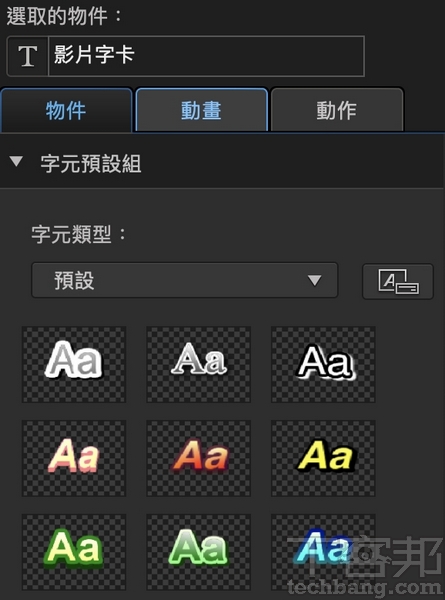Apply the yellow with green outline Aa preset
The image size is (445, 600).
tap(74, 552)
